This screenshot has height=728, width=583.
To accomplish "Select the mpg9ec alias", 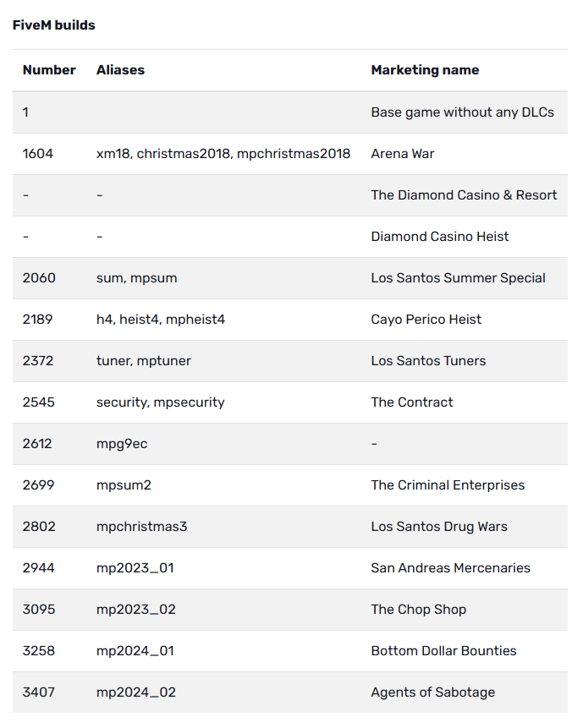I will pyautogui.click(x=122, y=444).
